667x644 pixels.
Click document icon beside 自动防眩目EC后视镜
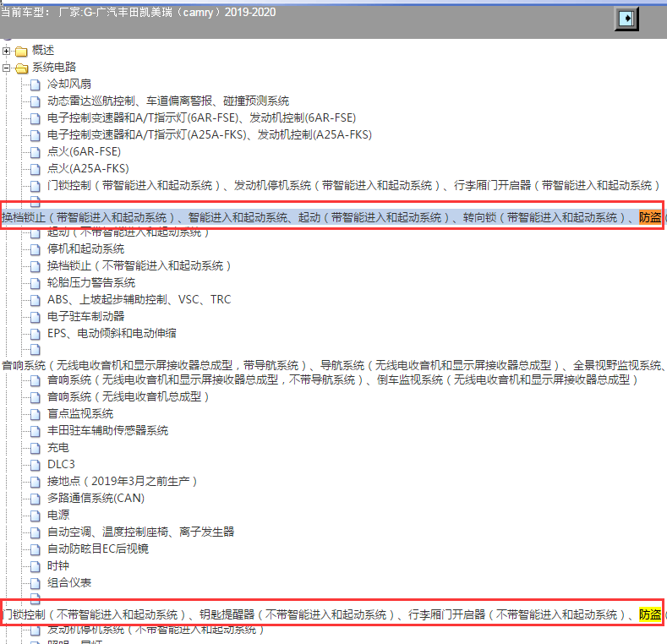click(36, 549)
